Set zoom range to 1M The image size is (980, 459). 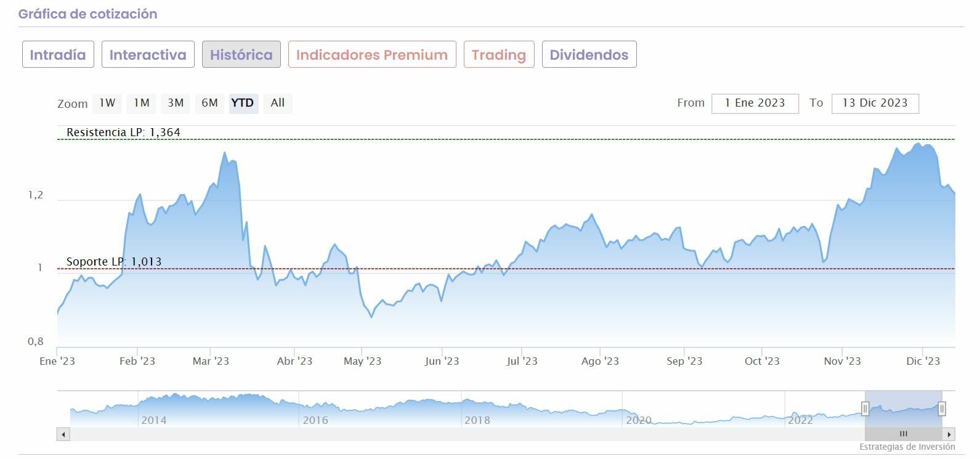point(142,103)
